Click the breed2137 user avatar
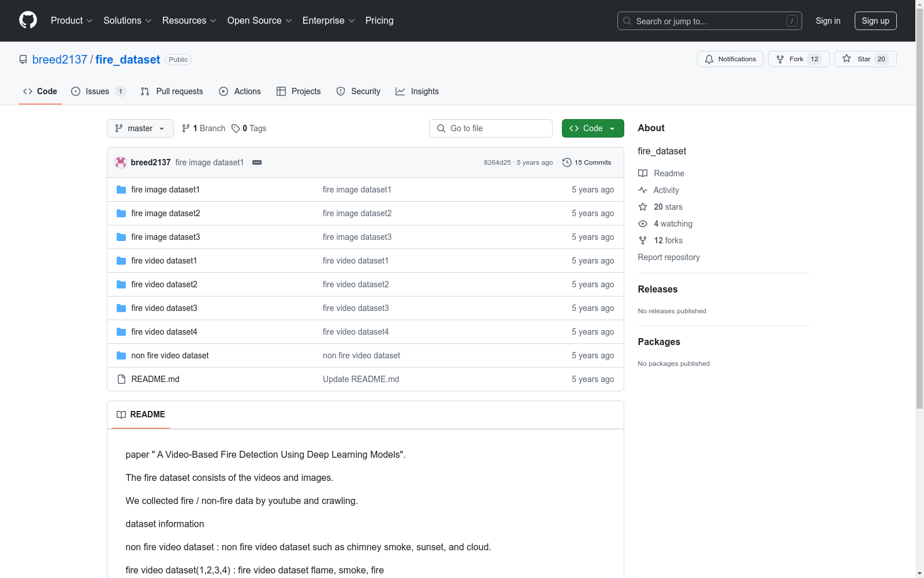This screenshot has width=924, height=578. (121, 162)
